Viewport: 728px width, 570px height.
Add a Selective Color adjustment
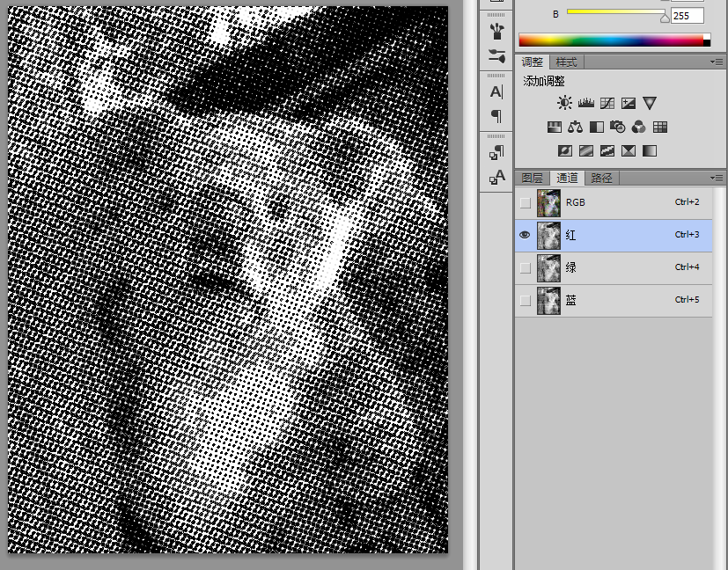[x=629, y=150]
